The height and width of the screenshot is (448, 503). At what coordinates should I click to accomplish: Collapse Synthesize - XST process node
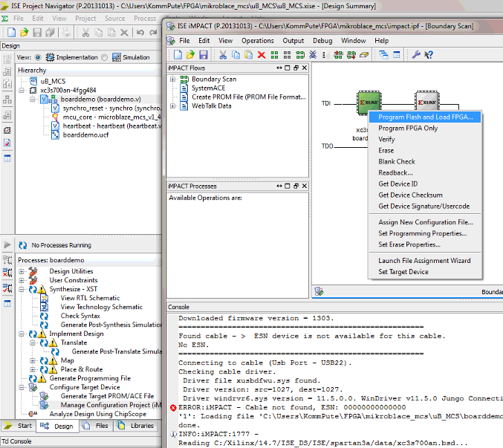[21, 289]
